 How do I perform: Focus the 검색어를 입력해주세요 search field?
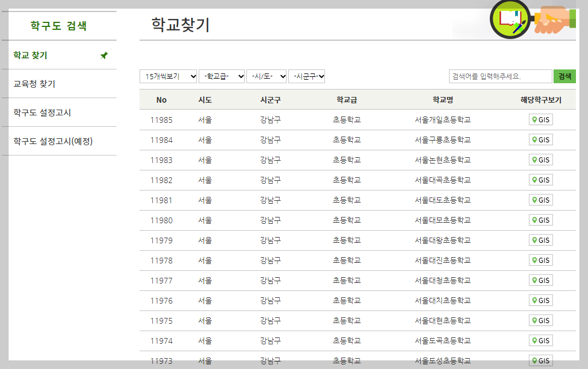coord(500,76)
